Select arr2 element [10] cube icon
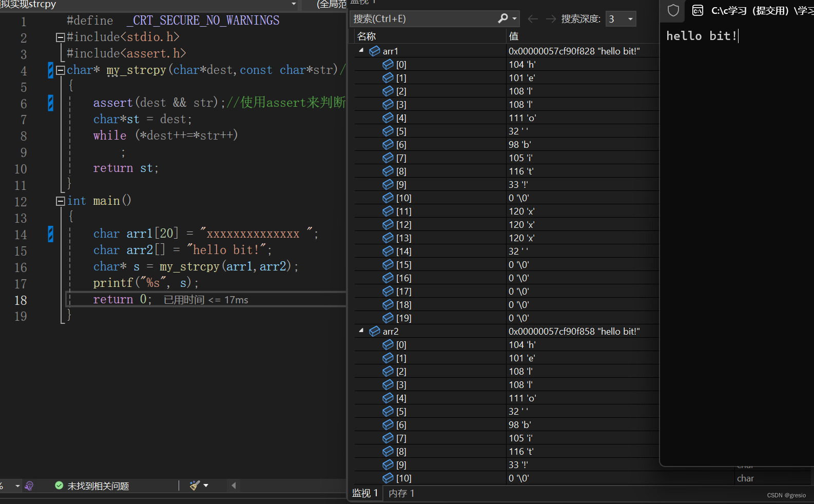The height and width of the screenshot is (504, 814). (388, 478)
